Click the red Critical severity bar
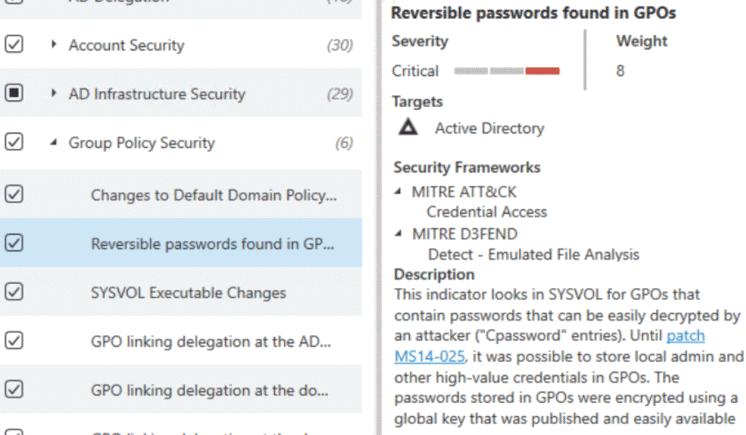Image resolution: width=746 pixels, height=435 pixels. coord(542,71)
